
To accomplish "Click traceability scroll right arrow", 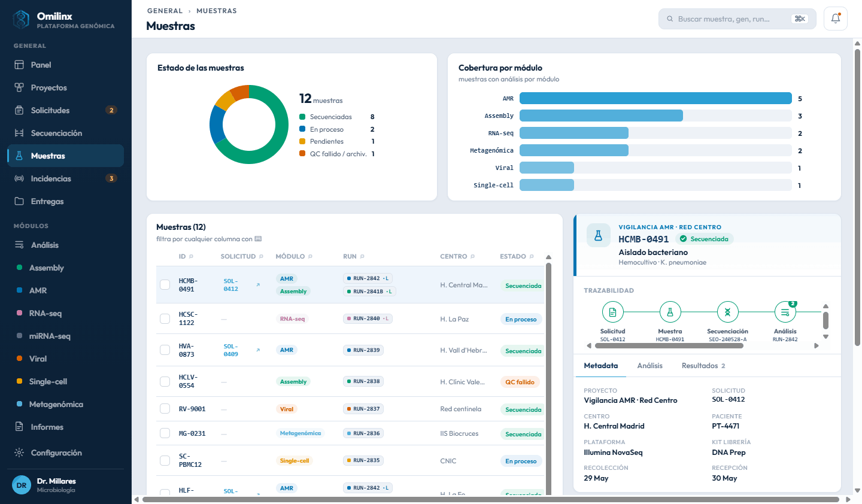I will 817,345.
